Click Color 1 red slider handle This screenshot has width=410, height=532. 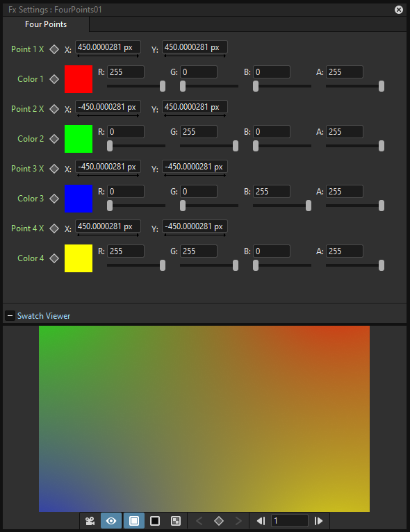[163, 86]
